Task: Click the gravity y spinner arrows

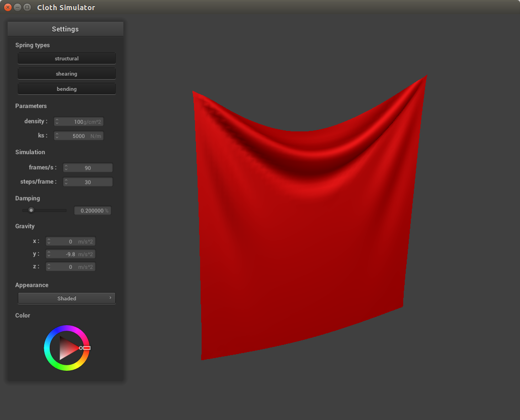Action: 49,254
